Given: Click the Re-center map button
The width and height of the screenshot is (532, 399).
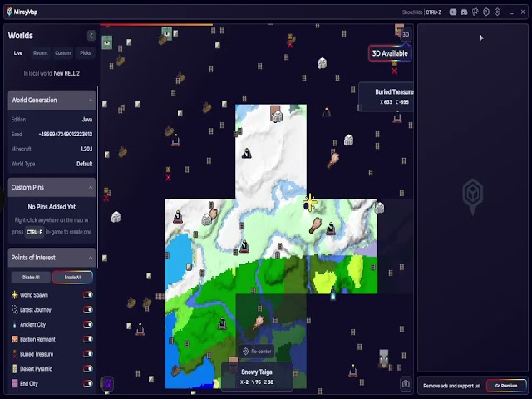Looking at the screenshot, I should tap(257, 352).
